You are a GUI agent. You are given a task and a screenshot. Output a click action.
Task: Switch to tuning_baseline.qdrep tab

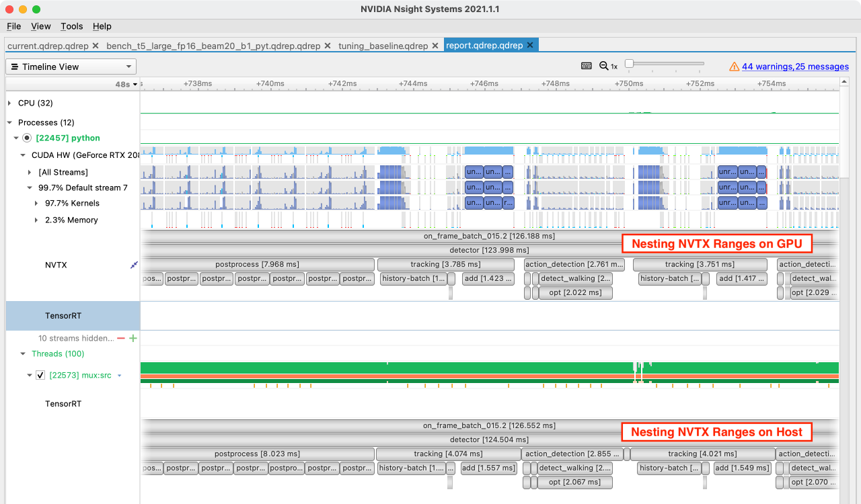[383, 46]
